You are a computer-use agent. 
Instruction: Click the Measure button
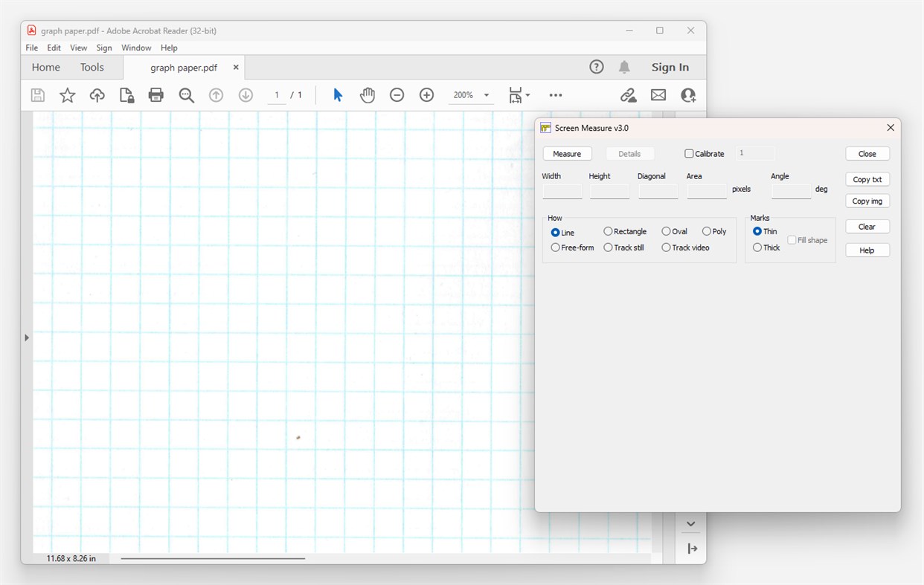(567, 153)
